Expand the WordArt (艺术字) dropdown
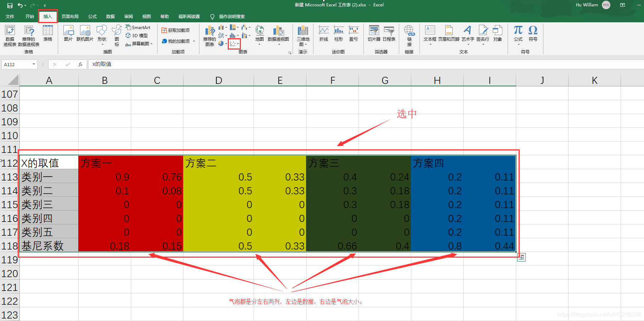Screen dimensions: 644x321 pos(468,45)
